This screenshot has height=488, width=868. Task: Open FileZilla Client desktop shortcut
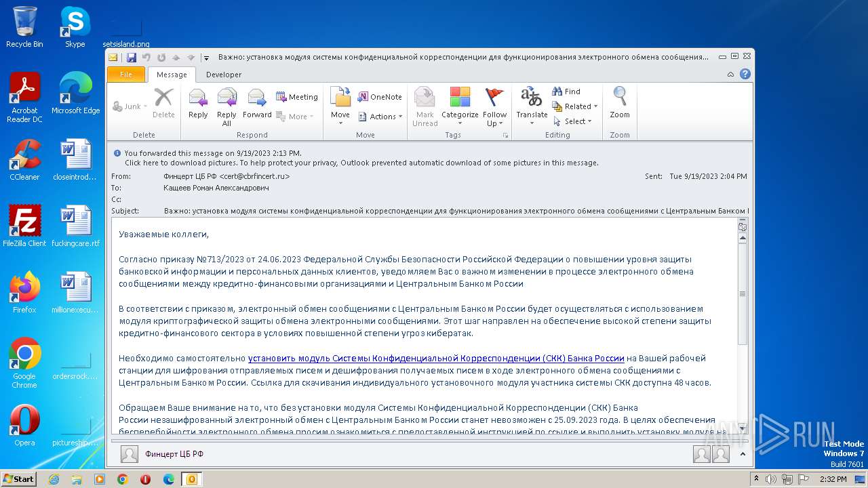coord(24,226)
